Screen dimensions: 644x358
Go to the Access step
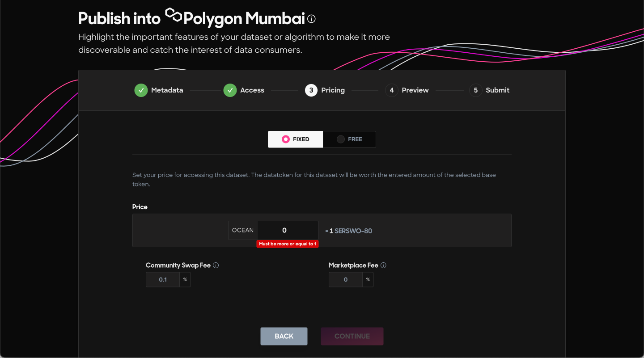[244, 90]
